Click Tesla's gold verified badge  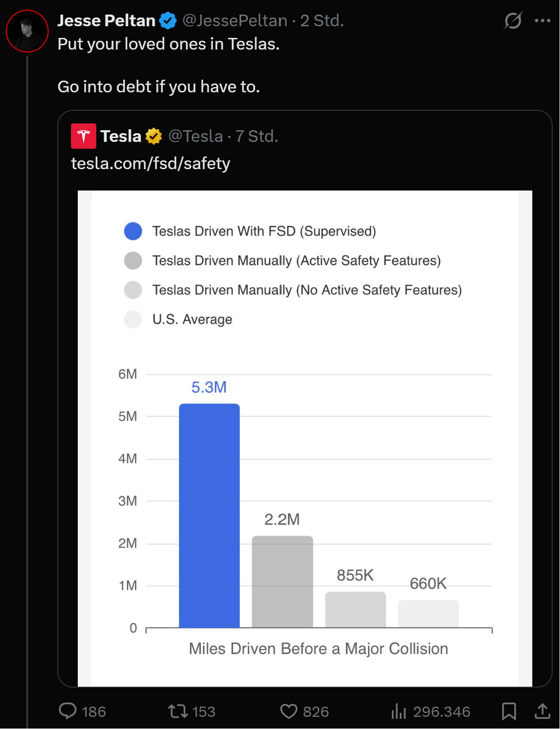click(x=154, y=136)
